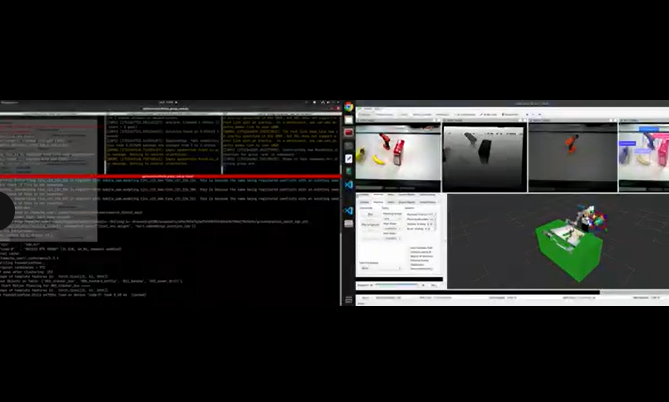Open the Files icon in the dock
669x402 pixels.
349,120
